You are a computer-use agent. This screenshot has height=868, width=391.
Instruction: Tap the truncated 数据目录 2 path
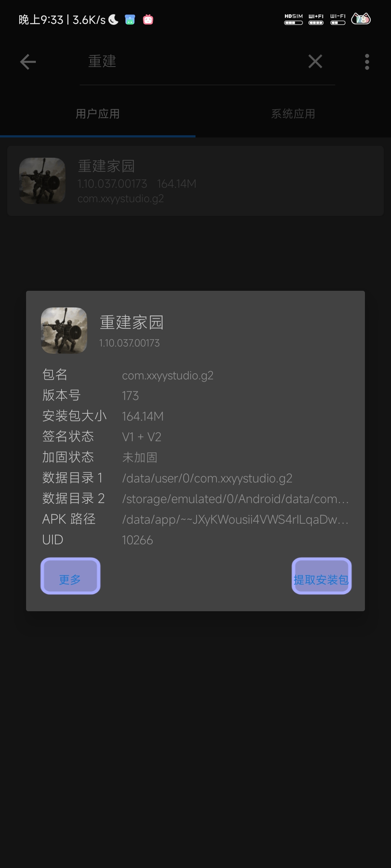coord(235,499)
